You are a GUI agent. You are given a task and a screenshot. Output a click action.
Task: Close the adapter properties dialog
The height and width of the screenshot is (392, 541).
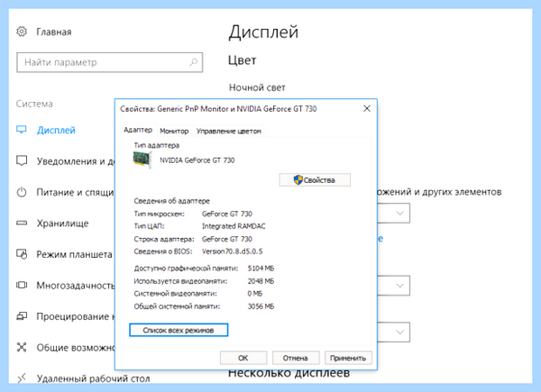point(367,109)
